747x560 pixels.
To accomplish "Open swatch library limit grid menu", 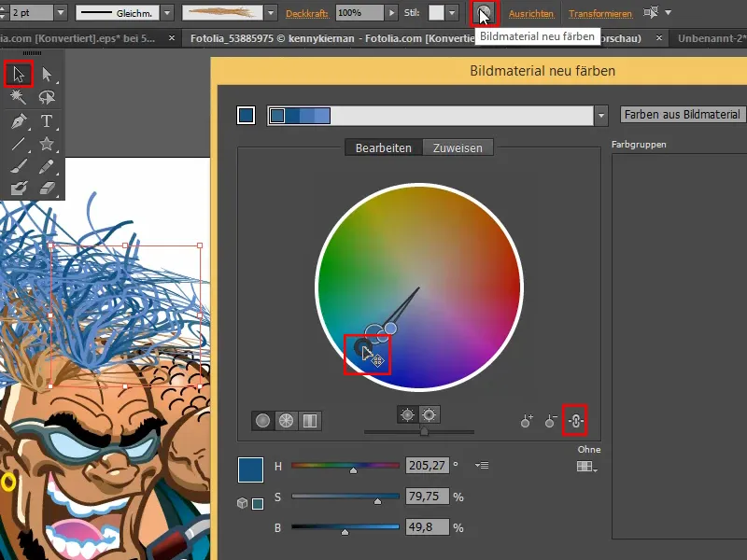I will [587, 467].
